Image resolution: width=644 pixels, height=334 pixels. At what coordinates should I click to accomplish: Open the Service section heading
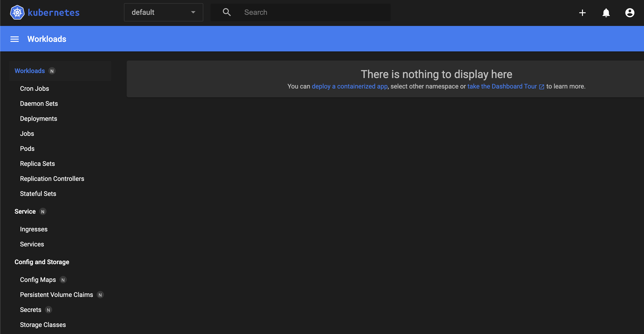point(25,211)
